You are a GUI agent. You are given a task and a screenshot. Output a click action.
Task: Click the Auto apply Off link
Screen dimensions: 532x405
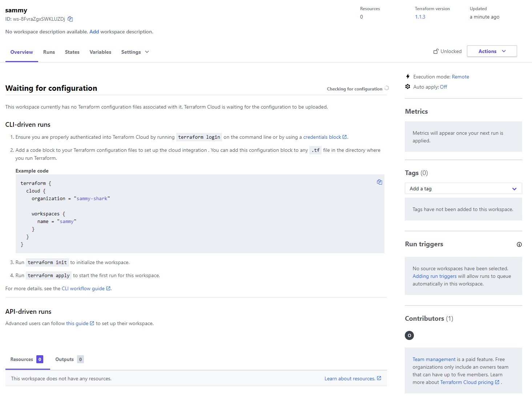(x=443, y=87)
